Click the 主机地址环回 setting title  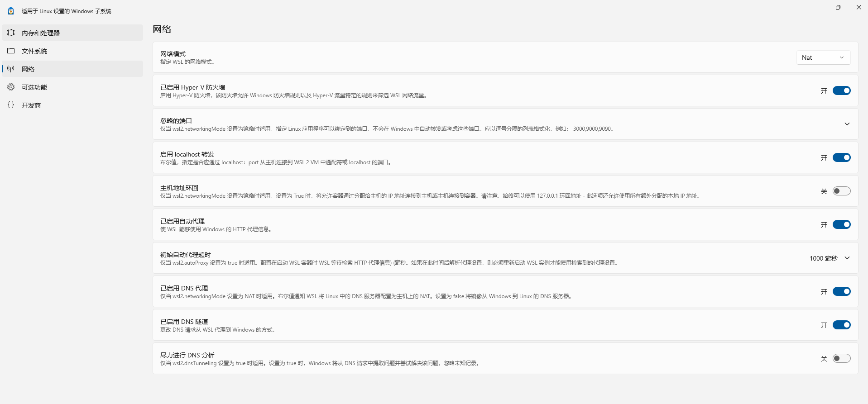(179, 188)
